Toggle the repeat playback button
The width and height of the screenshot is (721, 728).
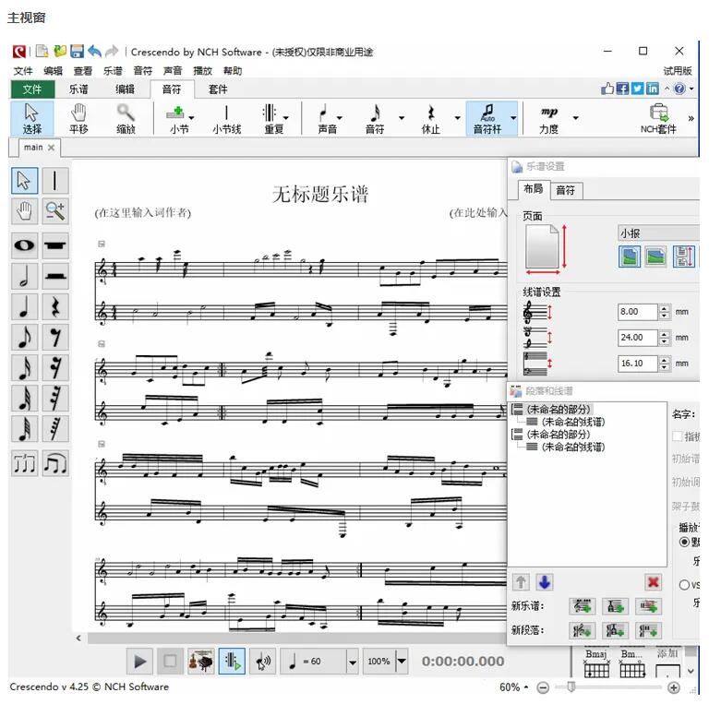coord(232,661)
